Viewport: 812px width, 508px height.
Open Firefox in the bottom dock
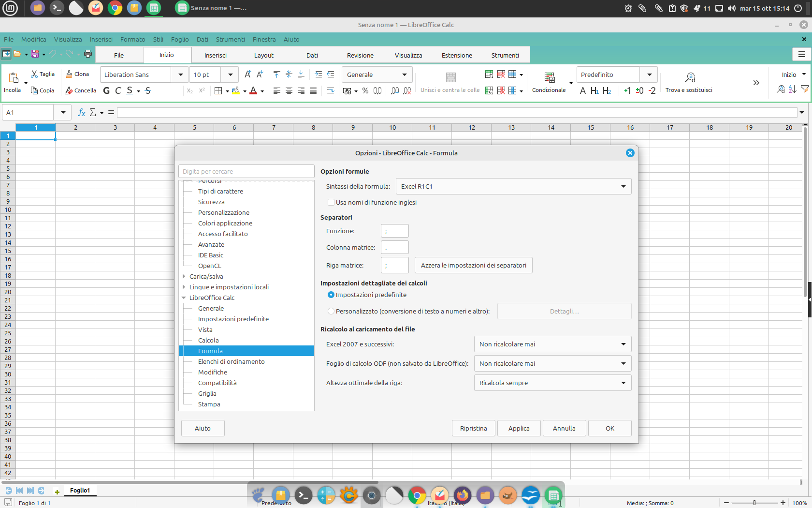click(463, 495)
